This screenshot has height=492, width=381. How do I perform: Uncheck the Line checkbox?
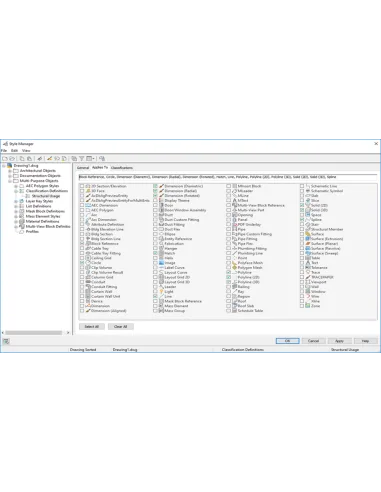pos(155,296)
